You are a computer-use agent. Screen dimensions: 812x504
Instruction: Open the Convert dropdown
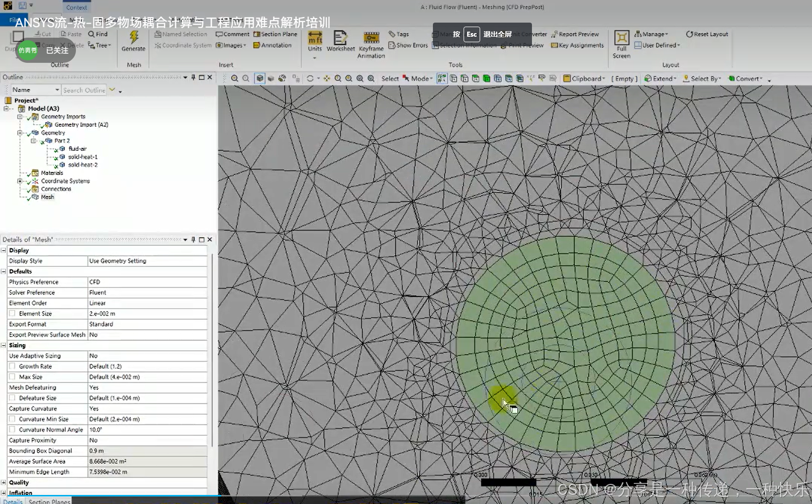pos(745,78)
